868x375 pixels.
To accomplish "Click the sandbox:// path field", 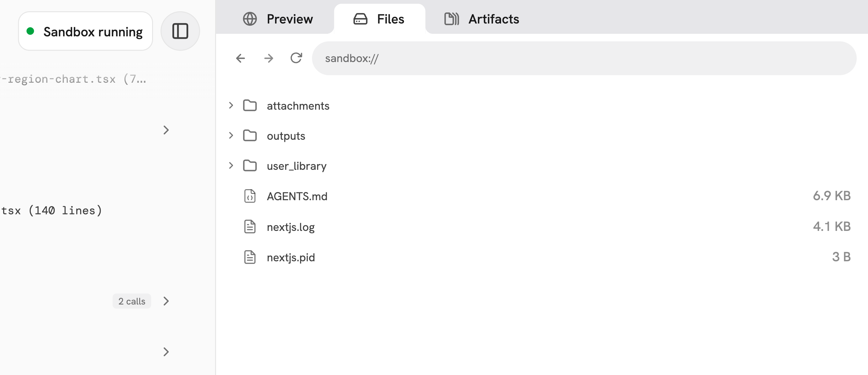I will point(584,58).
